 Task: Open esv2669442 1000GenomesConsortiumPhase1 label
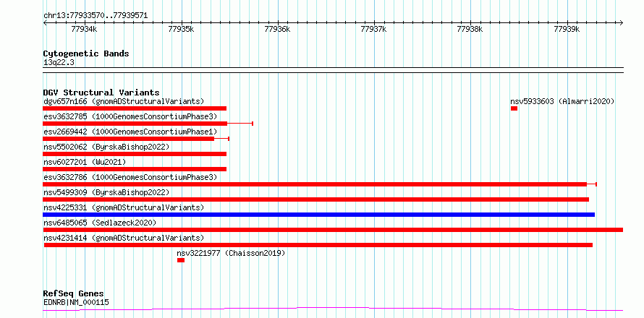pos(130,132)
